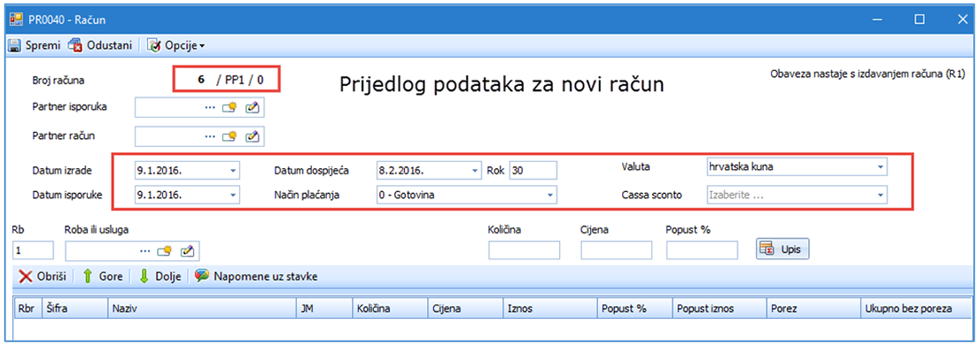
Task: Click the Porez column header
Action: [x=813, y=308]
